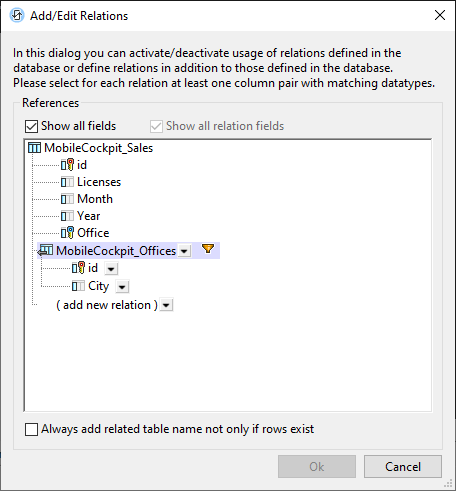456x491 pixels.
Task: Click the column icon next to Licenses
Action: pos(67,182)
